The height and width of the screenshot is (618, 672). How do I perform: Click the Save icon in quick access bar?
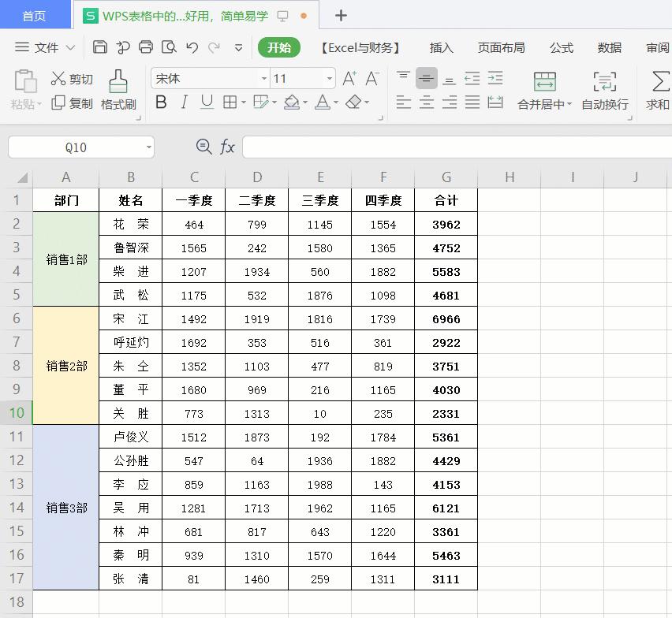click(100, 47)
